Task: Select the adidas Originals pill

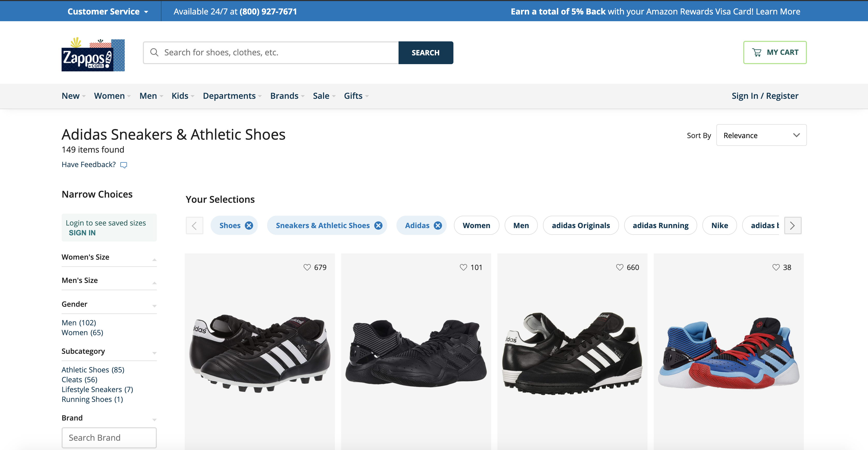Action: pyautogui.click(x=581, y=226)
